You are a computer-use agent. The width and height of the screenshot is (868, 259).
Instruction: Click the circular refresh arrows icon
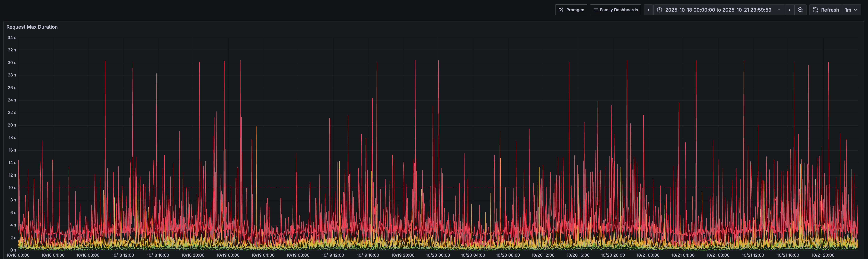(x=815, y=10)
